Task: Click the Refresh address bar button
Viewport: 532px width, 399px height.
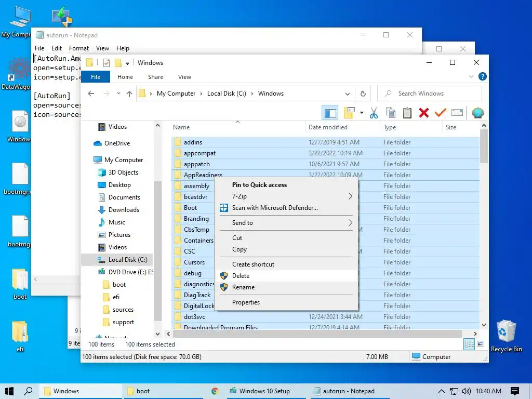Action: click(x=363, y=94)
